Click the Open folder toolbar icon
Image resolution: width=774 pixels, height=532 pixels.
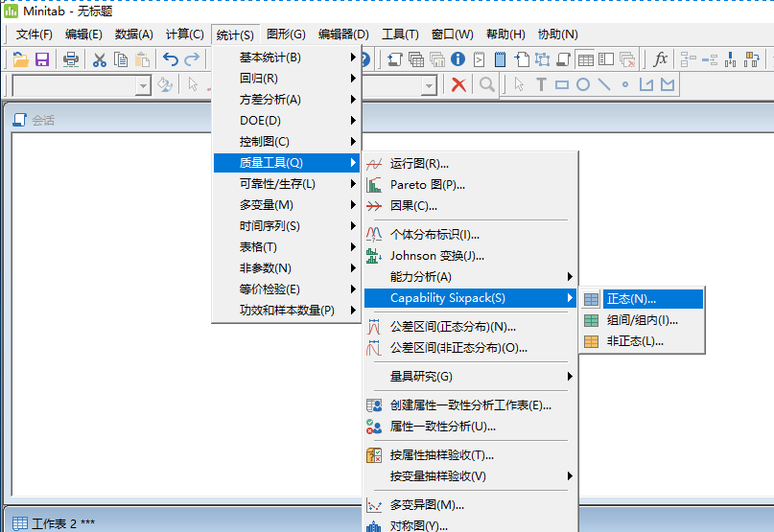pyautogui.click(x=20, y=59)
